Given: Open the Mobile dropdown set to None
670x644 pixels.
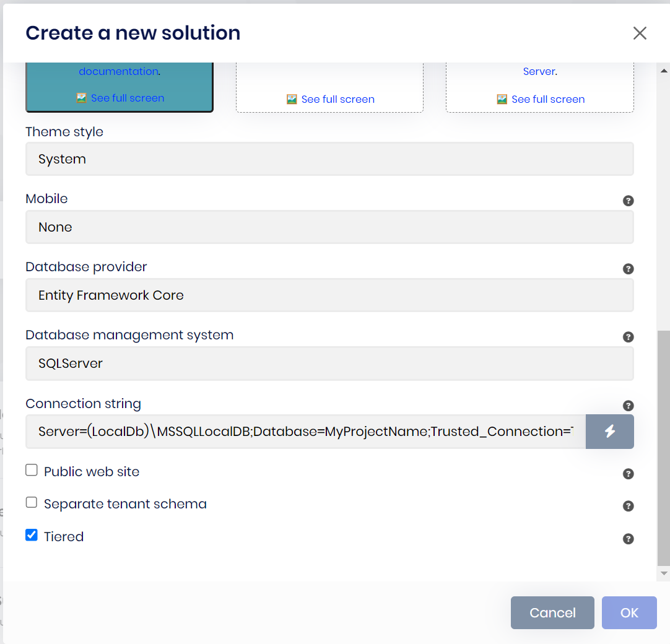Looking at the screenshot, I should [329, 227].
